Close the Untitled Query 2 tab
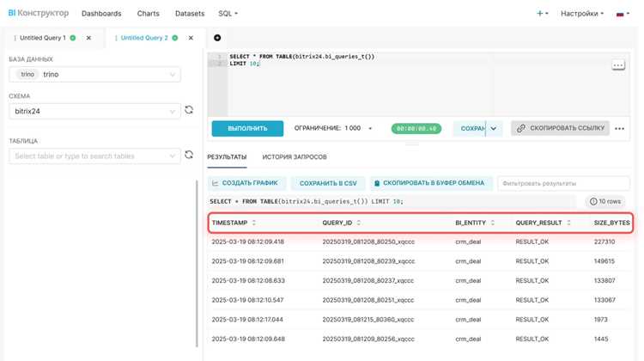 pos(191,38)
